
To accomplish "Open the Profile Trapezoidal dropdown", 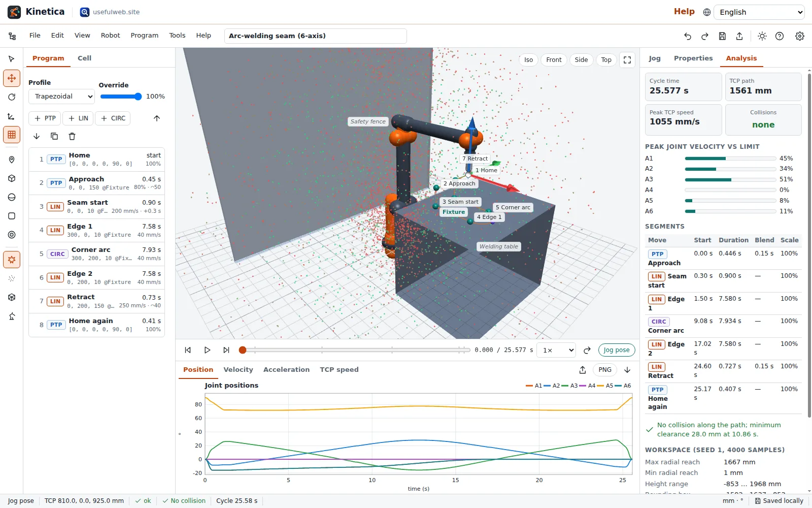I will (62, 97).
